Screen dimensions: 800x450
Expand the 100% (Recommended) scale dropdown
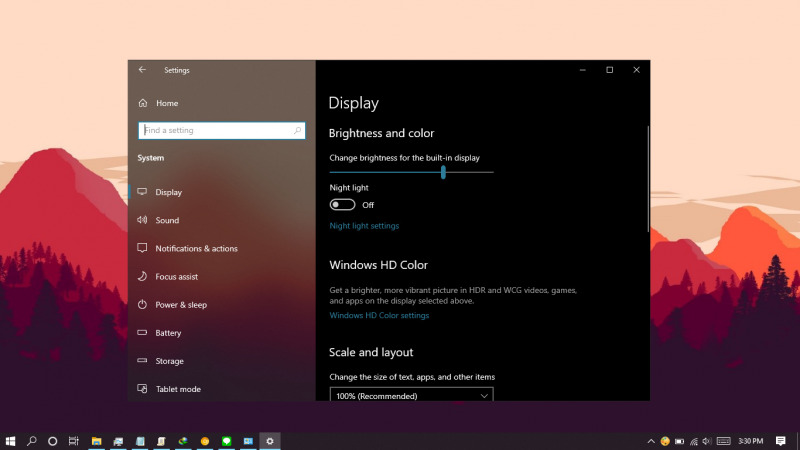(x=411, y=396)
